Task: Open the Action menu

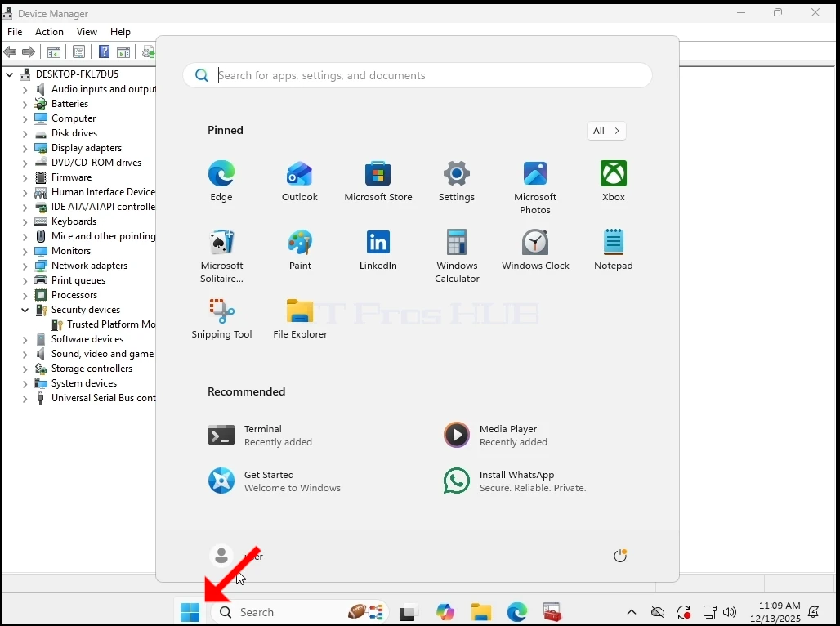Action: tap(49, 32)
